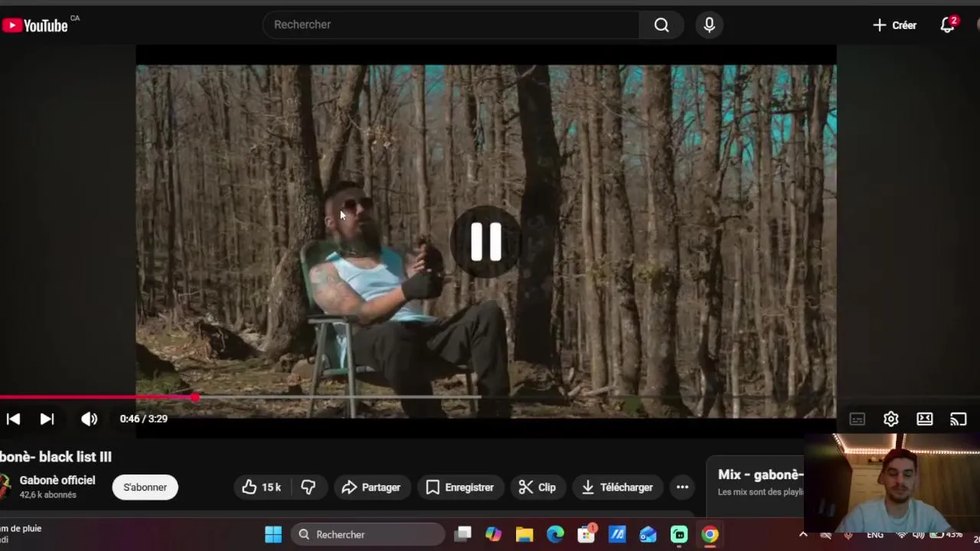Open the Créer menu
The height and width of the screenshot is (551, 980).
coord(894,25)
